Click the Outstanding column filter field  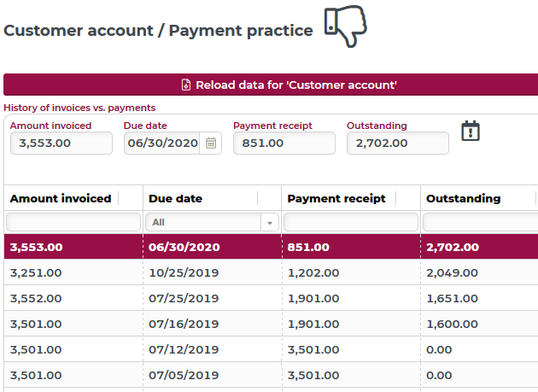(x=480, y=222)
